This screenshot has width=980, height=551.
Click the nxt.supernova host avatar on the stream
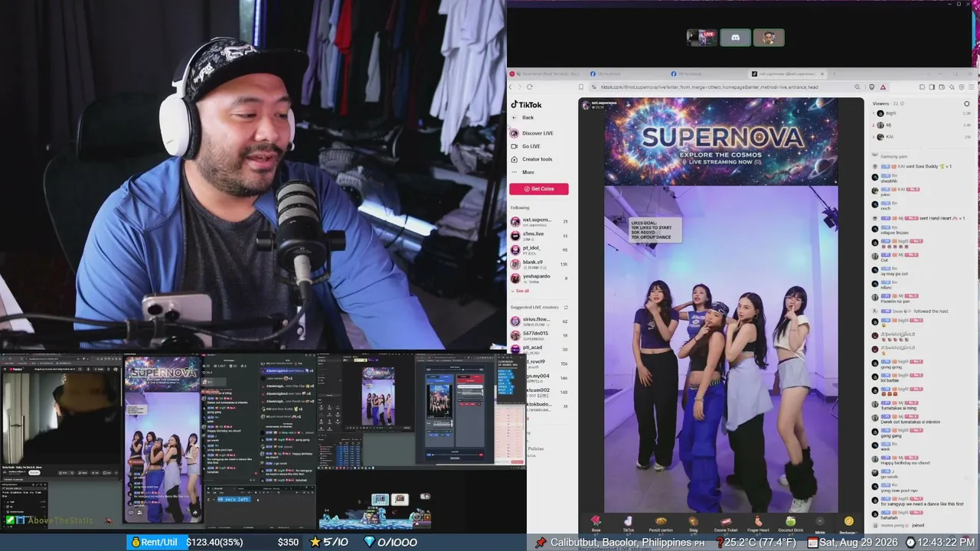pos(586,104)
